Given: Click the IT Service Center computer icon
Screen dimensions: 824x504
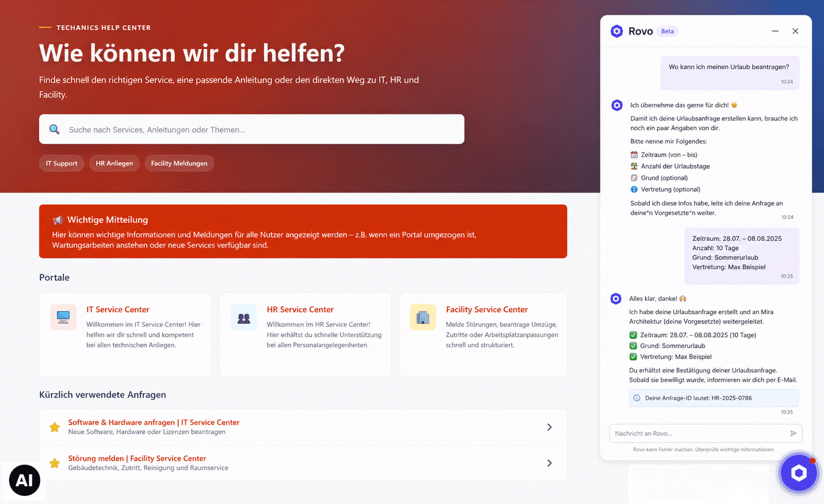Looking at the screenshot, I should coord(63,317).
